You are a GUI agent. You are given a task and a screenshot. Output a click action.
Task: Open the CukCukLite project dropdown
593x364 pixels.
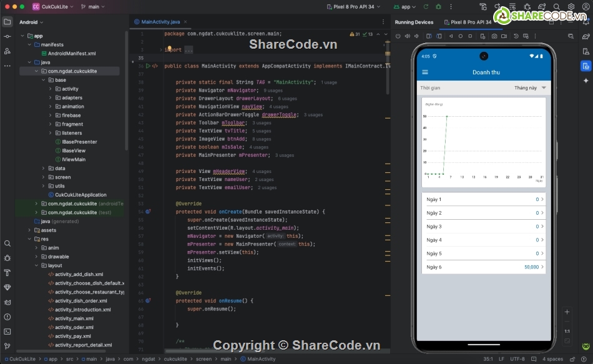point(52,7)
